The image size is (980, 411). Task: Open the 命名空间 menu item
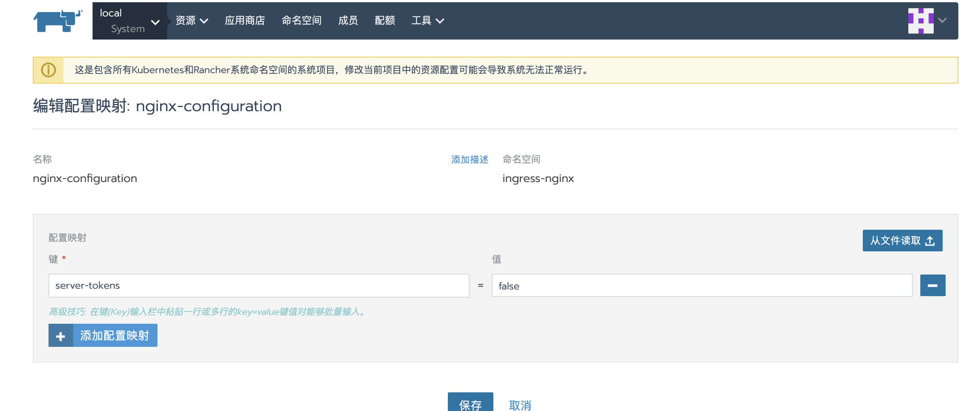coord(301,21)
